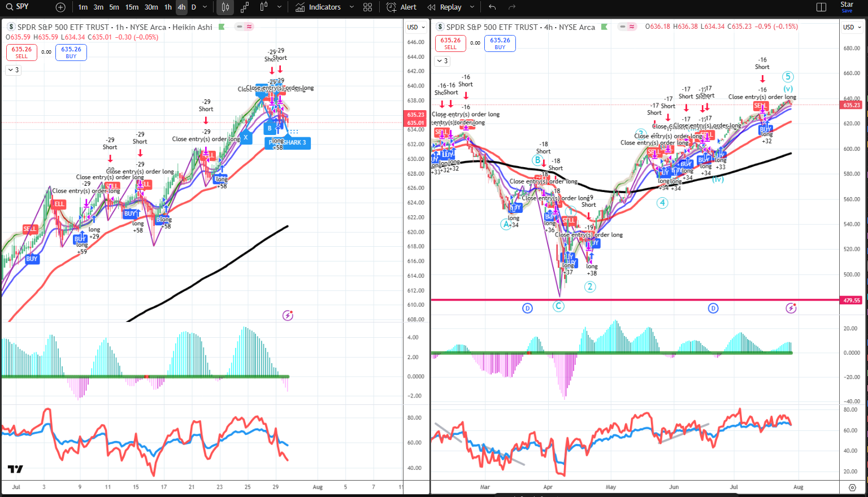Open the layout setup split icon
Image resolution: width=868 pixels, height=497 pixels.
pyautogui.click(x=822, y=7)
